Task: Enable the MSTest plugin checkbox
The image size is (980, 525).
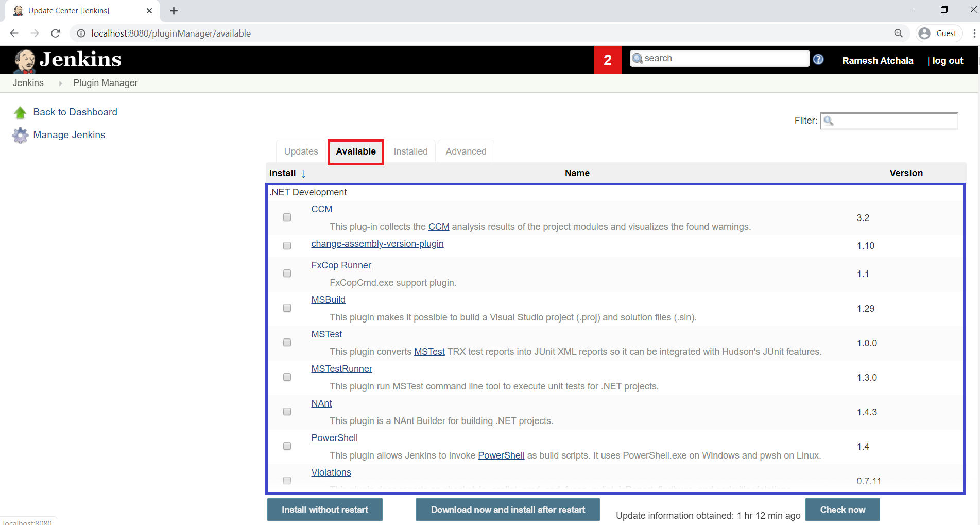Action: click(x=287, y=343)
